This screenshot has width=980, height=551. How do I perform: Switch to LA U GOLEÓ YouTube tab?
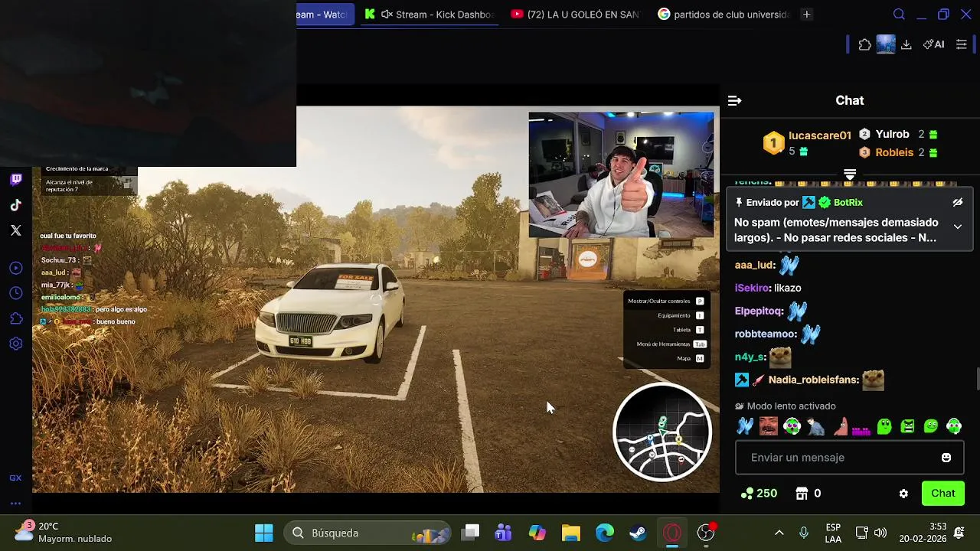tap(574, 15)
